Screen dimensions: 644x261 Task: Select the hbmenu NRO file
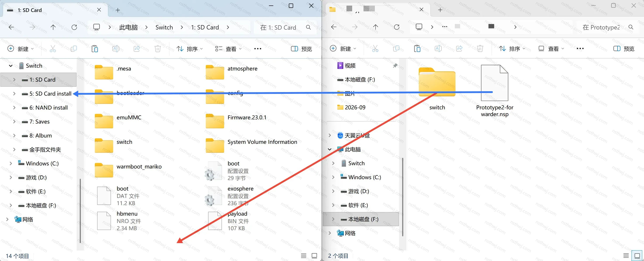click(x=119, y=221)
